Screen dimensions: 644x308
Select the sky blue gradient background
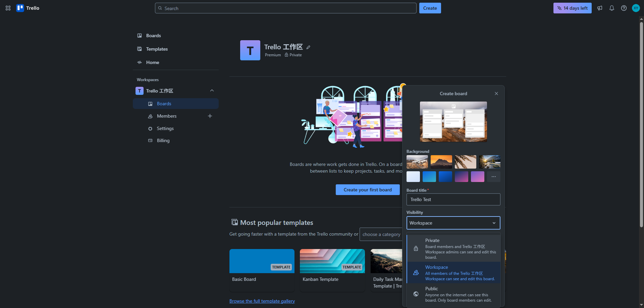click(429, 177)
